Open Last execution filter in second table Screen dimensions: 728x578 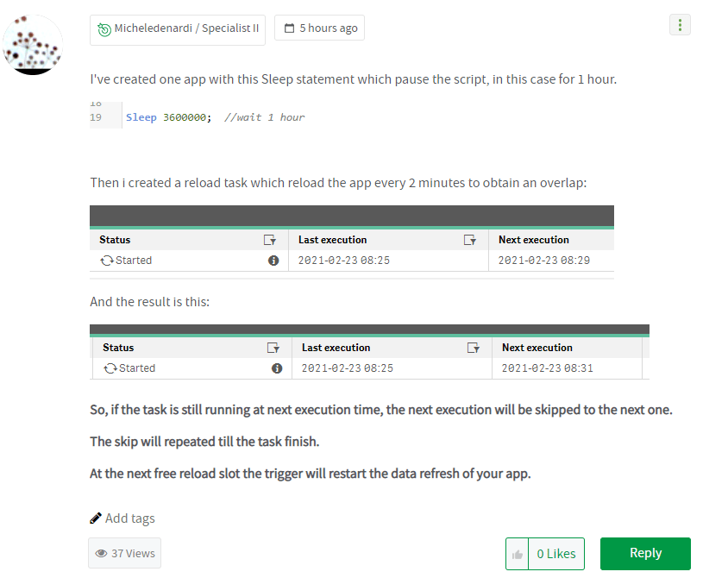473,348
